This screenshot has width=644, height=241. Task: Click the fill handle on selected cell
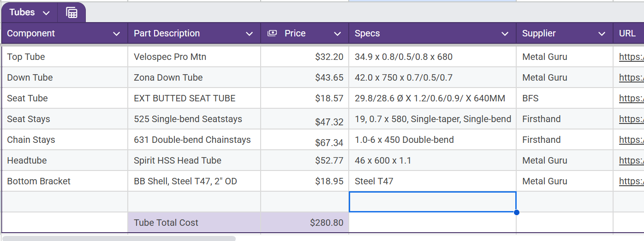click(516, 212)
